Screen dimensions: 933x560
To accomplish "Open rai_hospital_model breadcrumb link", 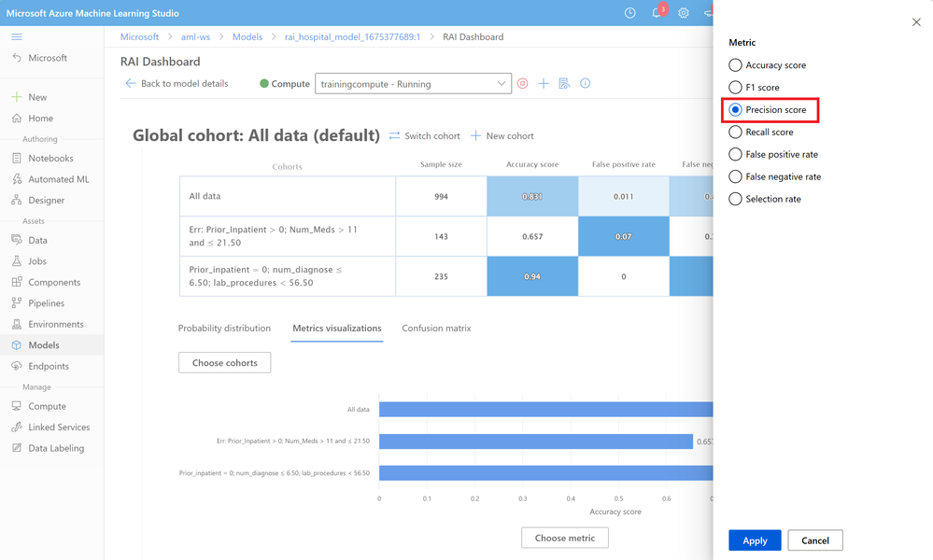I will [352, 36].
